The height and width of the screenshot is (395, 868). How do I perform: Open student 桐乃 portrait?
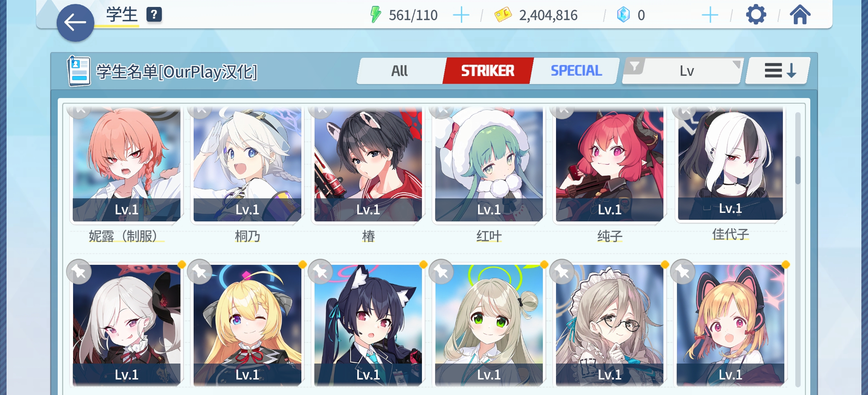247,165
